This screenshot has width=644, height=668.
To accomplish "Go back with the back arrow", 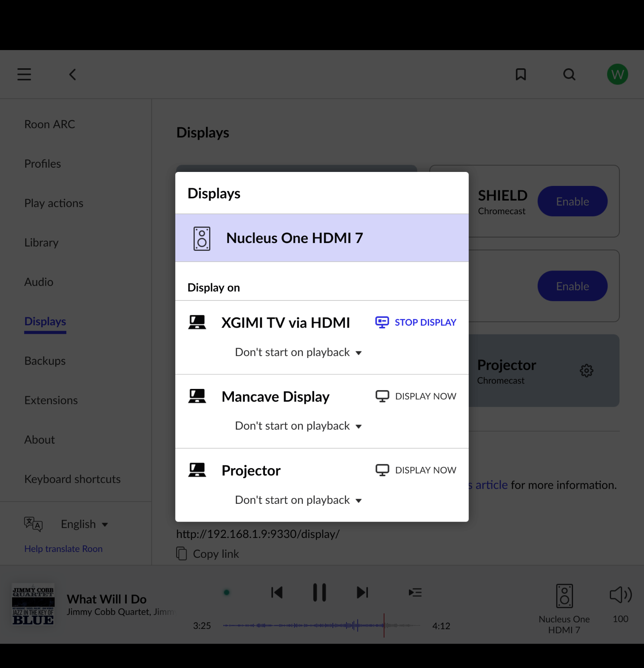I will pyautogui.click(x=73, y=74).
